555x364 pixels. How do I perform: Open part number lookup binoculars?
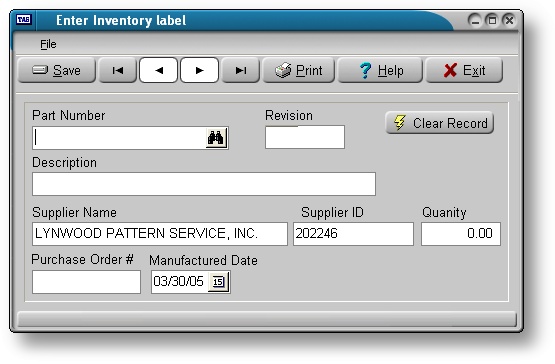click(x=216, y=138)
